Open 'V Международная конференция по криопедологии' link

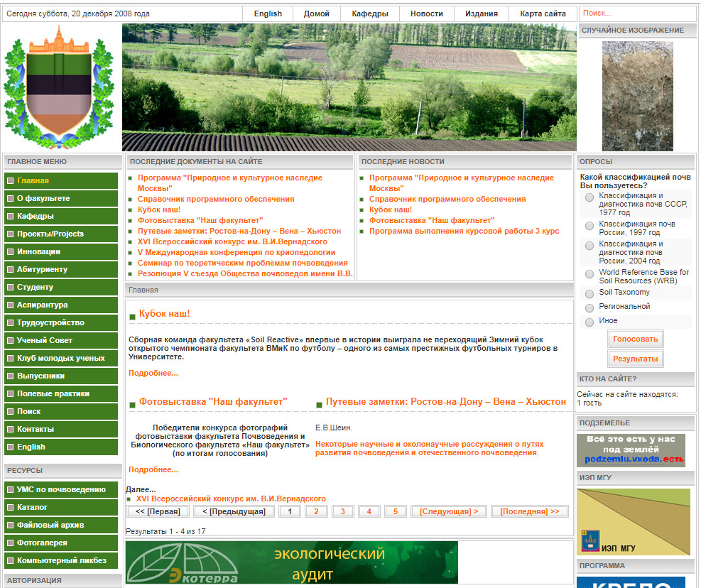point(237,253)
